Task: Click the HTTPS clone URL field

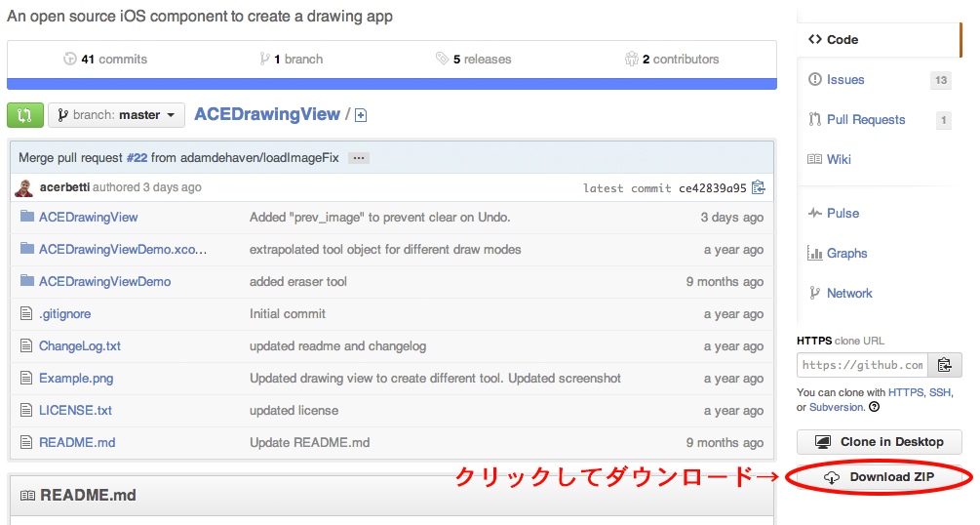Action: click(863, 365)
